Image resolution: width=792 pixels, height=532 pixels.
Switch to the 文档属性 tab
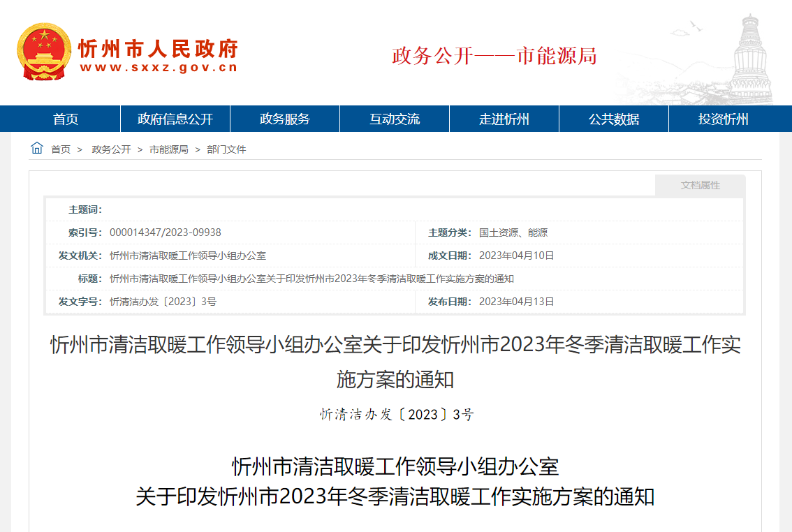point(700,186)
